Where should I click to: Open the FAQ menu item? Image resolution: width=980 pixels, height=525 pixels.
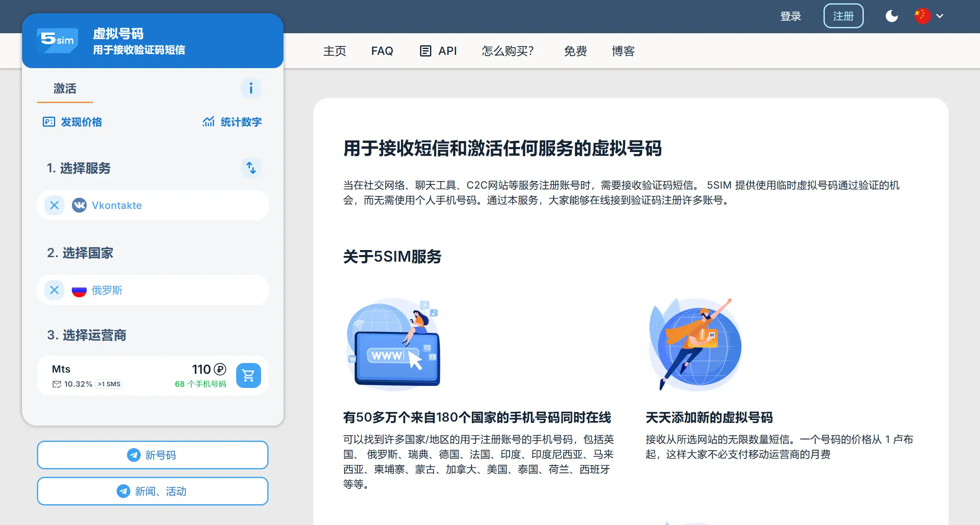[382, 51]
